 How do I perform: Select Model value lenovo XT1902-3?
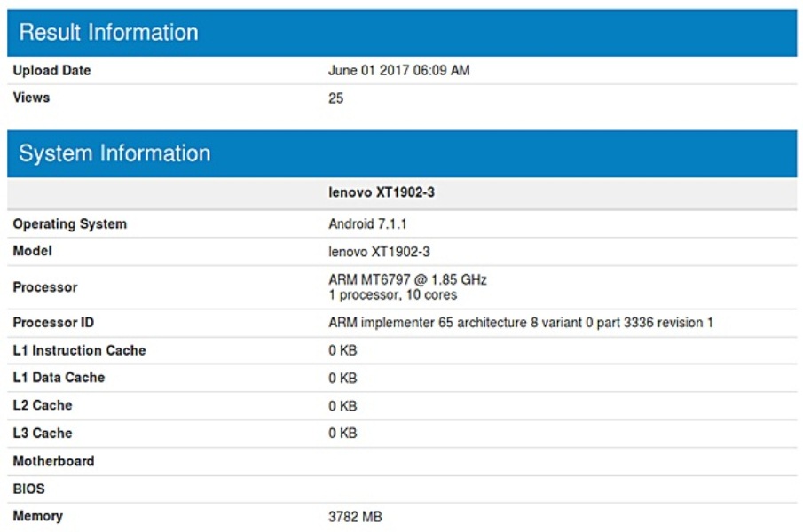click(x=379, y=251)
